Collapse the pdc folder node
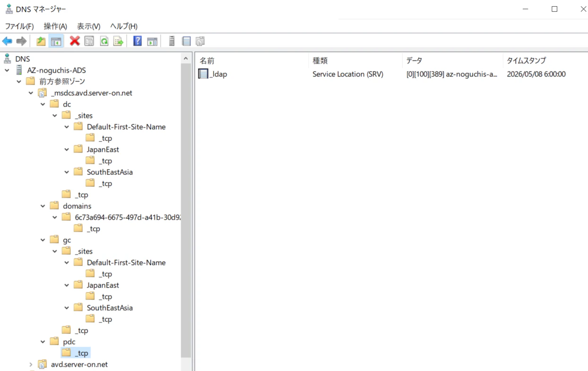 (43, 342)
